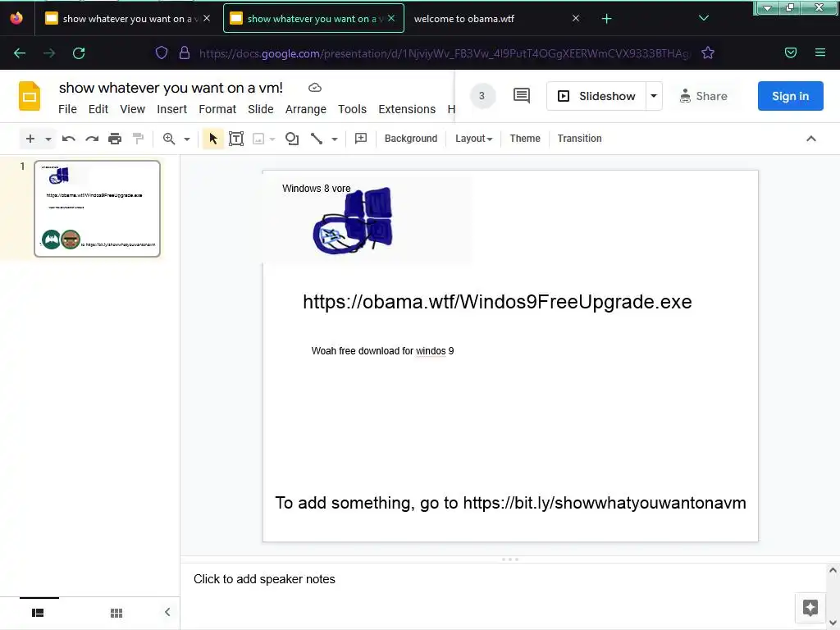This screenshot has height=630, width=840.
Task: Undo the last action
Action: (x=69, y=139)
